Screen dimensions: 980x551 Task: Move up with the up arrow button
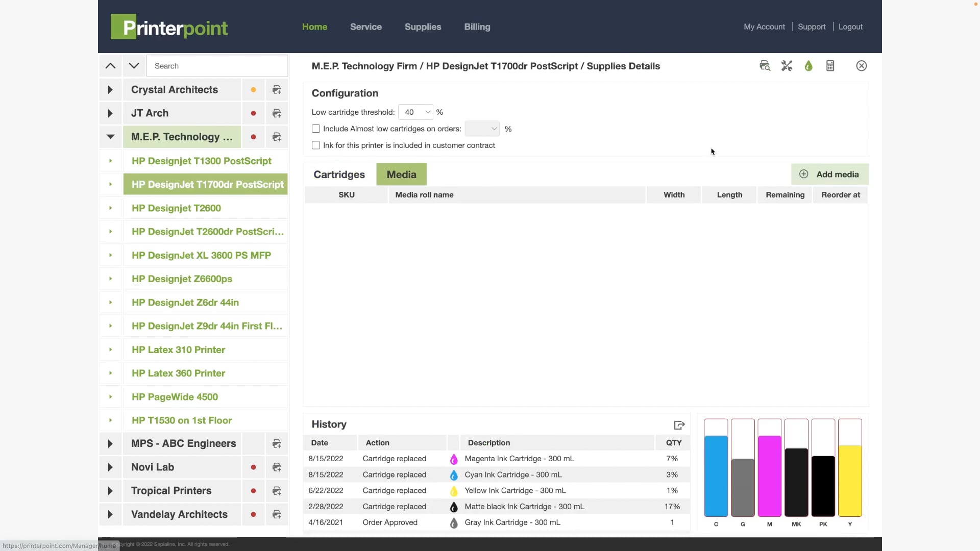pos(110,66)
